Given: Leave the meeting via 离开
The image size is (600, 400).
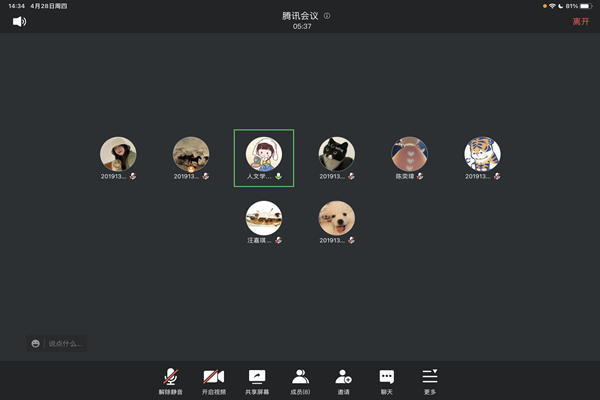Looking at the screenshot, I should (x=580, y=21).
